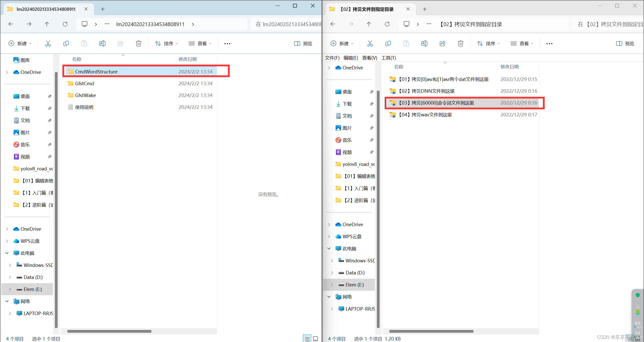This screenshot has height=342, width=644.
Task: Click search box in left window
Action: point(286,24)
